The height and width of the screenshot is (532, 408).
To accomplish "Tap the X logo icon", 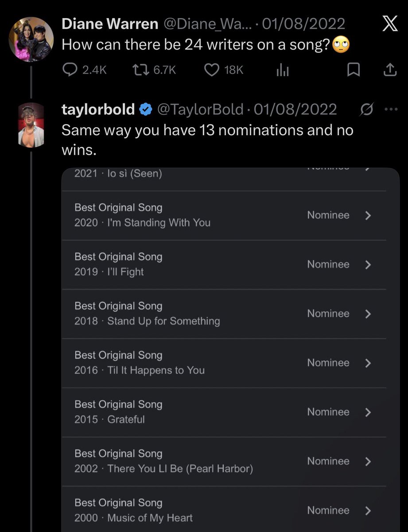I will pos(389,23).
